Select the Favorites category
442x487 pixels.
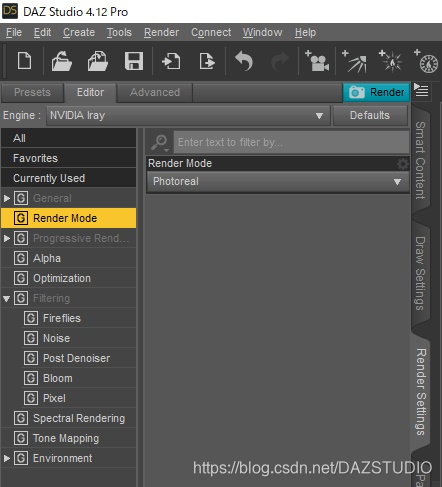coord(69,158)
